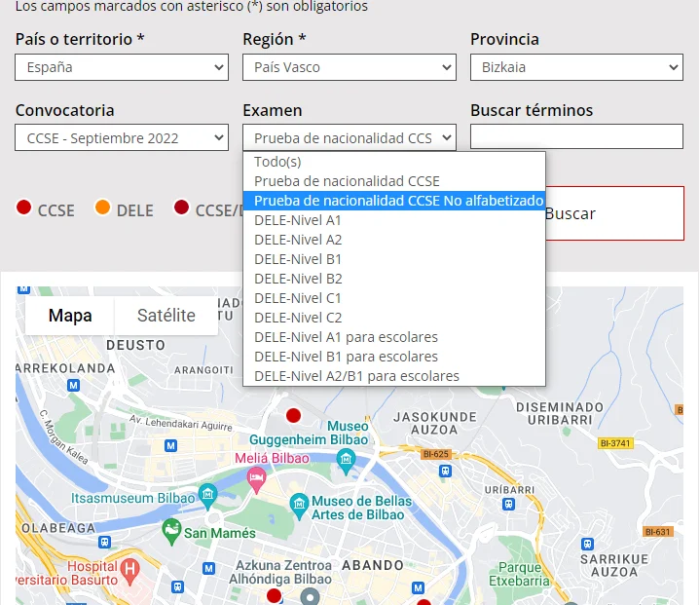Image resolution: width=700 pixels, height=605 pixels.
Task: Click Parque Etxebarria label
Action: (519, 574)
